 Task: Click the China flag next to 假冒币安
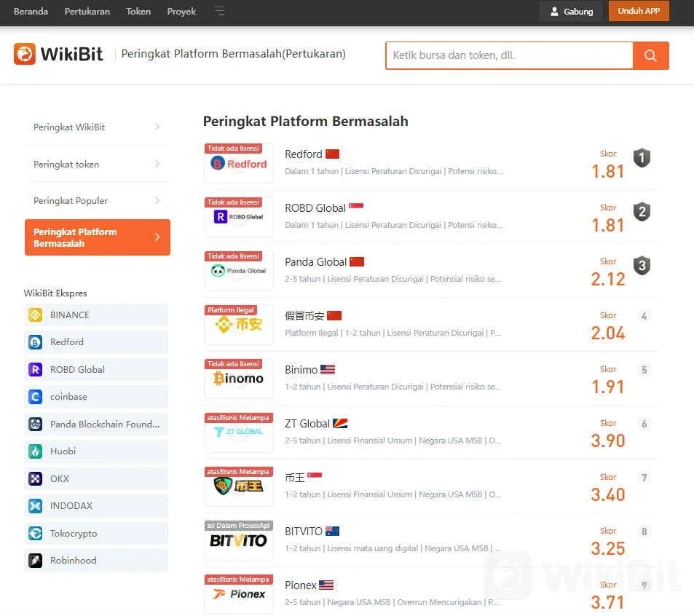point(334,315)
